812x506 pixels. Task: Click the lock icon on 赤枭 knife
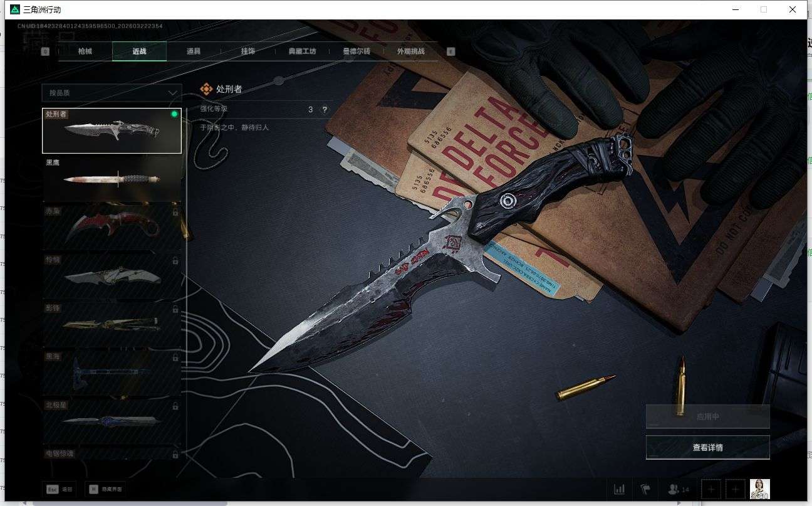point(175,212)
